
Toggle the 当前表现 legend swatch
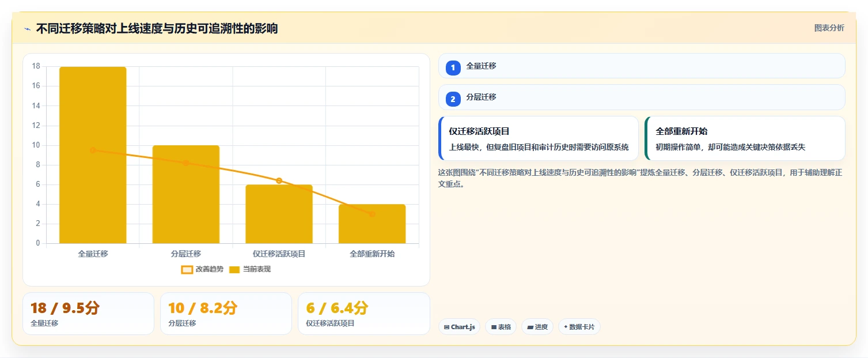(x=234, y=269)
